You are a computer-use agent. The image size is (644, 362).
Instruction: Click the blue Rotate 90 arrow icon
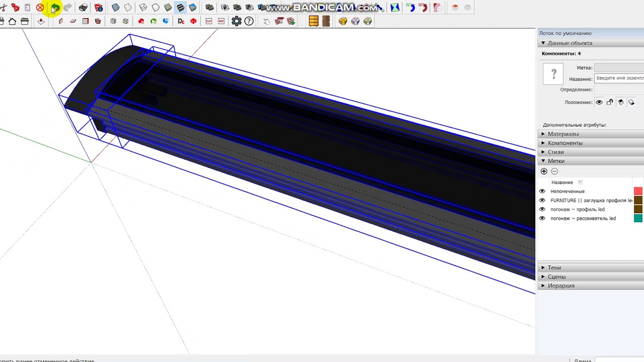166,21
